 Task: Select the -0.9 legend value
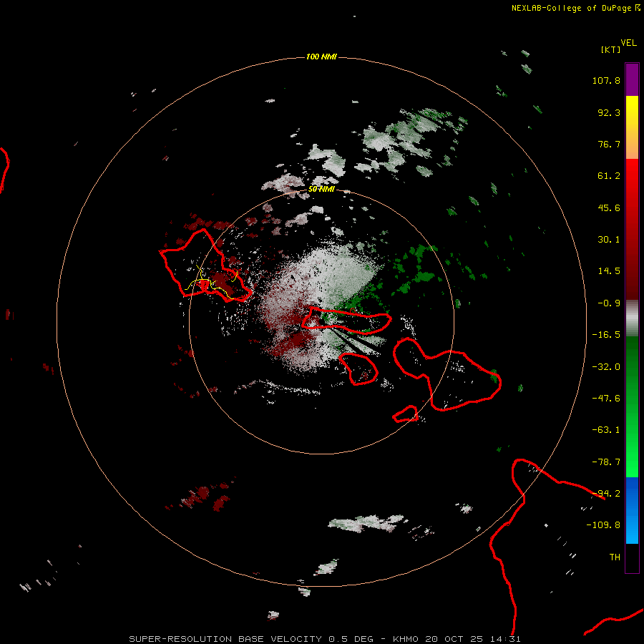[609, 303]
